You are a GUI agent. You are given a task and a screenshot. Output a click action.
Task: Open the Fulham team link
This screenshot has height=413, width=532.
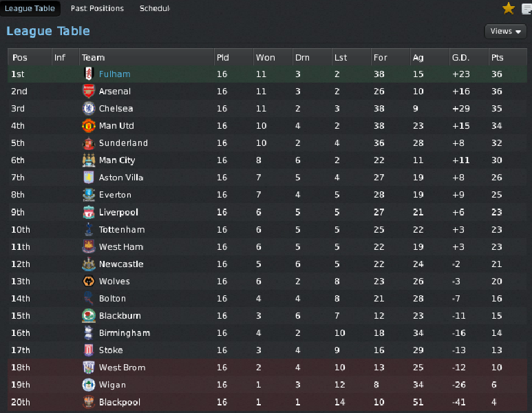(114, 74)
